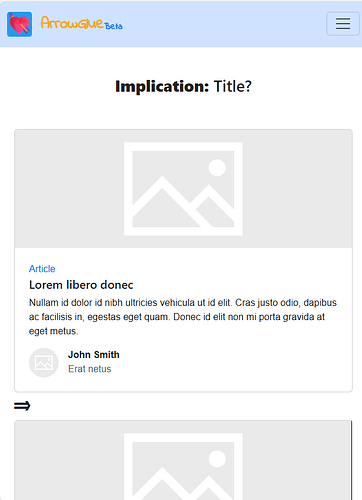The height and width of the screenshot is (500, 362).
Task: Click the ArrowGlue Beta brand text
Action: tap(82, 23)
